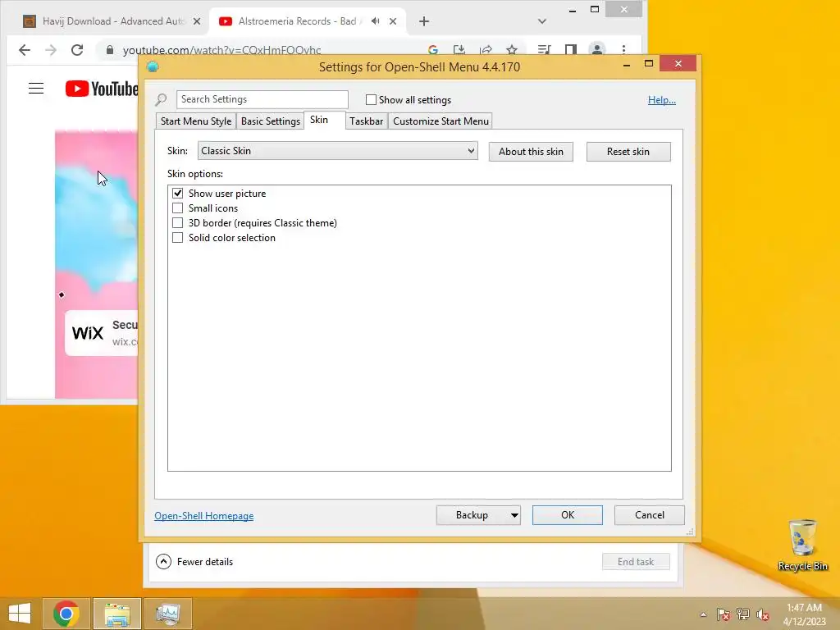This screenshot has height=630, width=840.
Task: Open the Recycle Bin desktop icon
Action: tap(802, 546)
